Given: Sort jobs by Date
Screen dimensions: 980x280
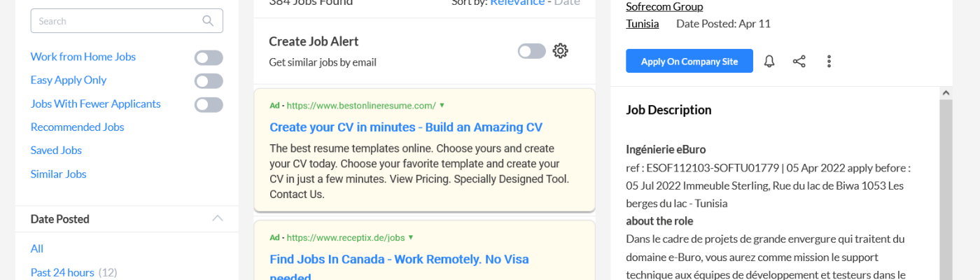Looking at the screenshot, I should [x=567, y=3].
